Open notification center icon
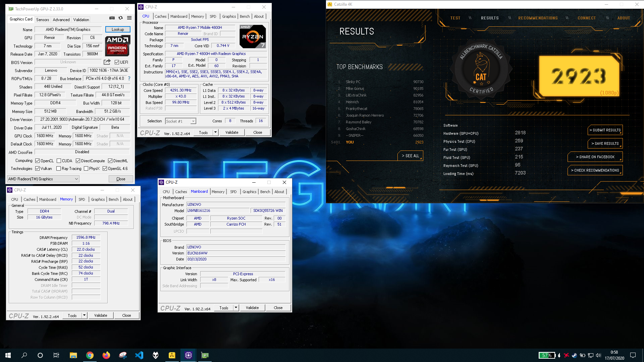The height and width of the screenshot is (362, 644). 633,355
